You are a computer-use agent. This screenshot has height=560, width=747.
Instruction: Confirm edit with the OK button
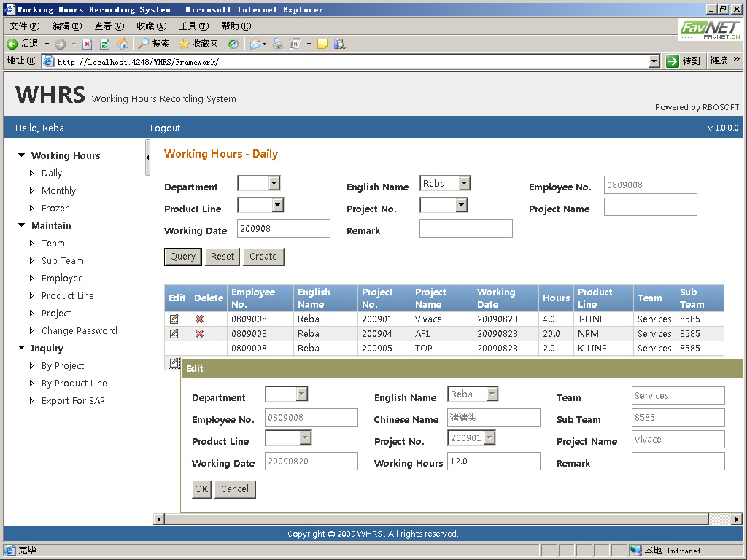[201, 489]
